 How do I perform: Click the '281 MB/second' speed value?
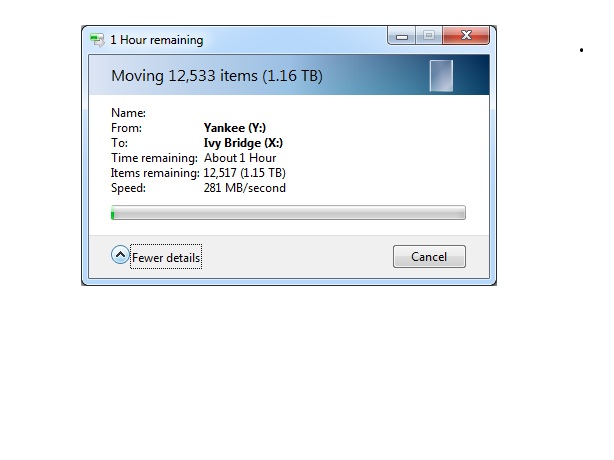point(244,188)
